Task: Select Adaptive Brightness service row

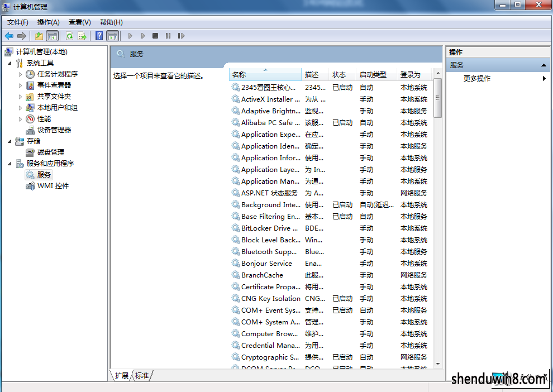Action: tap(331, 111)
